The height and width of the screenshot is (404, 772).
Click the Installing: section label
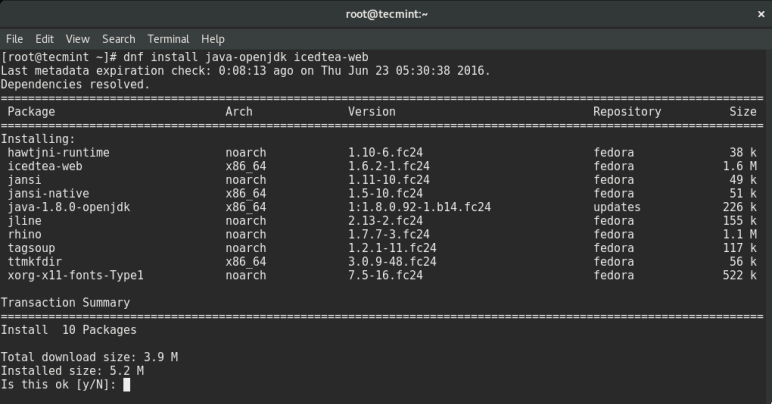(x=38, y=139)
